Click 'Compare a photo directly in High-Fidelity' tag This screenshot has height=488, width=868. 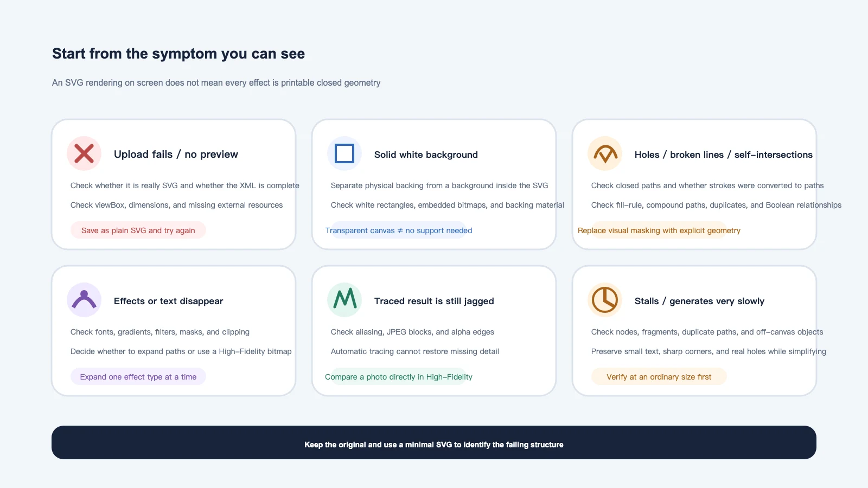[x=399, y=376]
